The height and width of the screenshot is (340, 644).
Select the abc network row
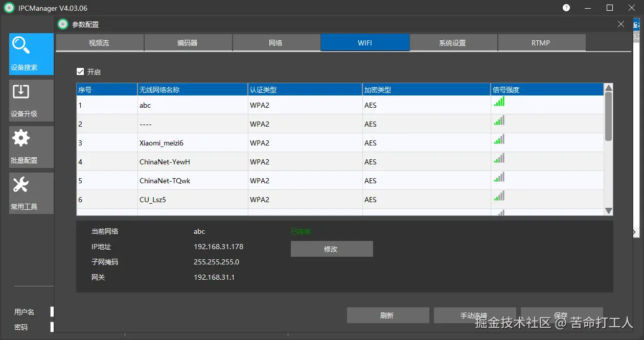click(340, 105)
